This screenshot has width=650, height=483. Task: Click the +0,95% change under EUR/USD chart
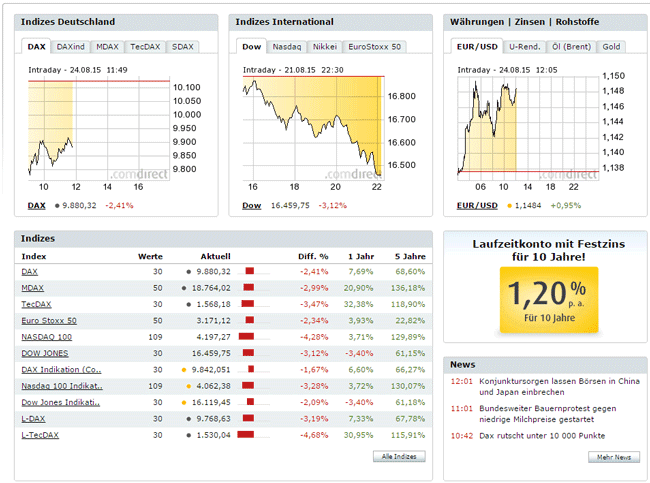(566, 205)
